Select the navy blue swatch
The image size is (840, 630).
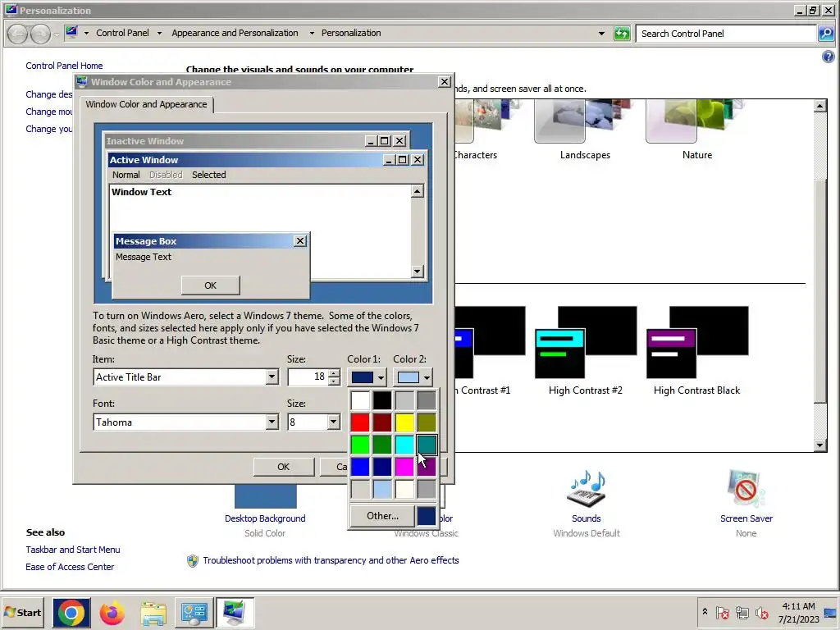[x=382, y=467]
